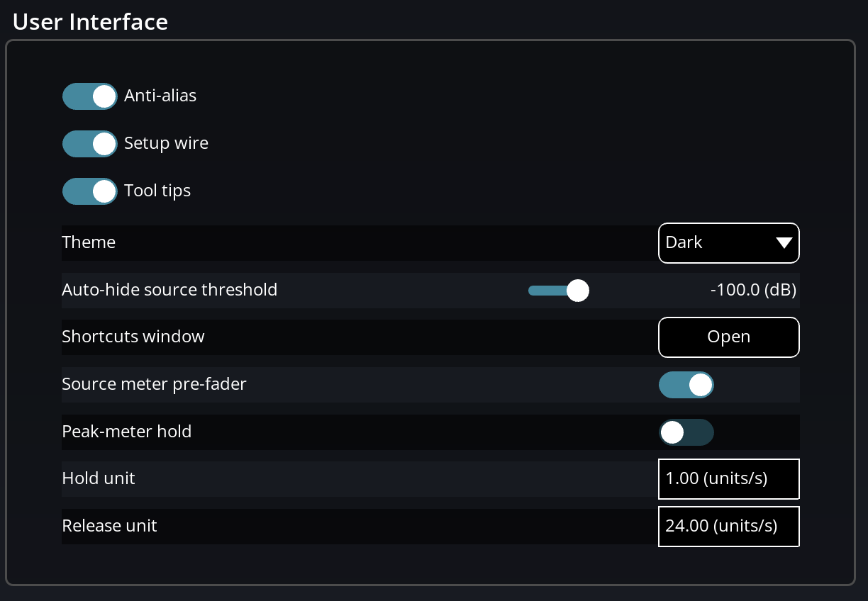The width and height of the screenshot is (868, 601).
Task: Open the Shortcuts window
Action: point(728,337)
